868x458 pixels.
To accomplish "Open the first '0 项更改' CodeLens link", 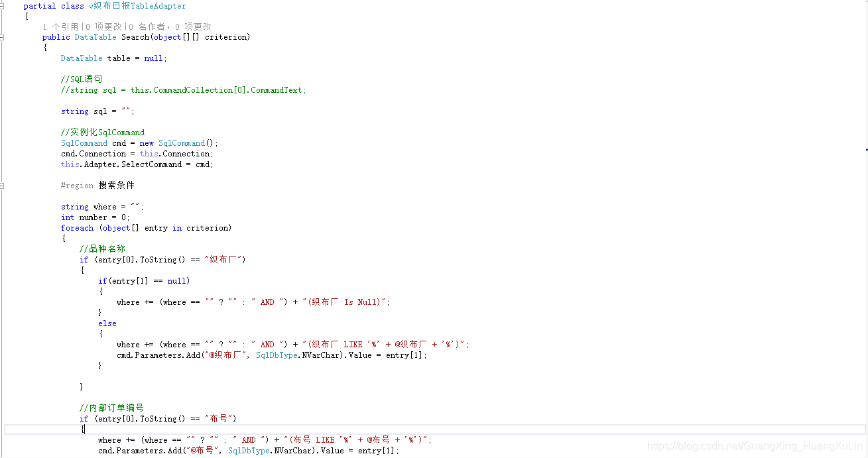I will pos(103,27).
